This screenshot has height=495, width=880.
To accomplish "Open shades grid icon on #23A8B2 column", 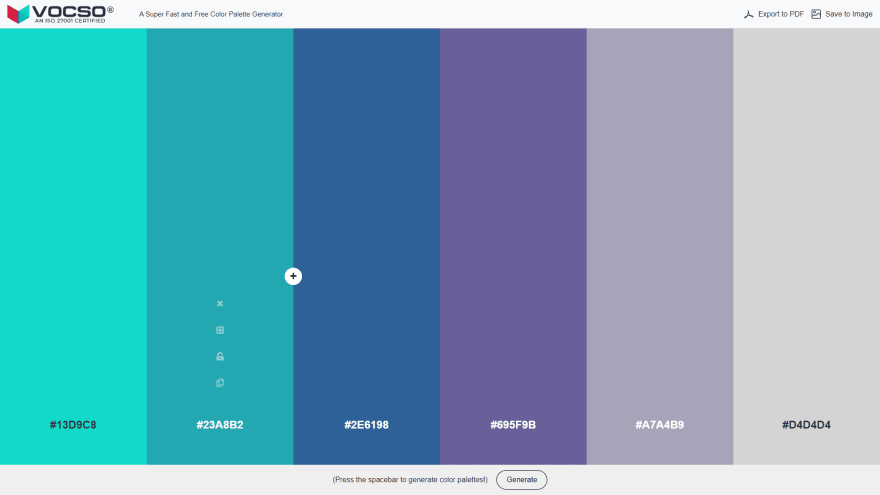I will (220, 330).
